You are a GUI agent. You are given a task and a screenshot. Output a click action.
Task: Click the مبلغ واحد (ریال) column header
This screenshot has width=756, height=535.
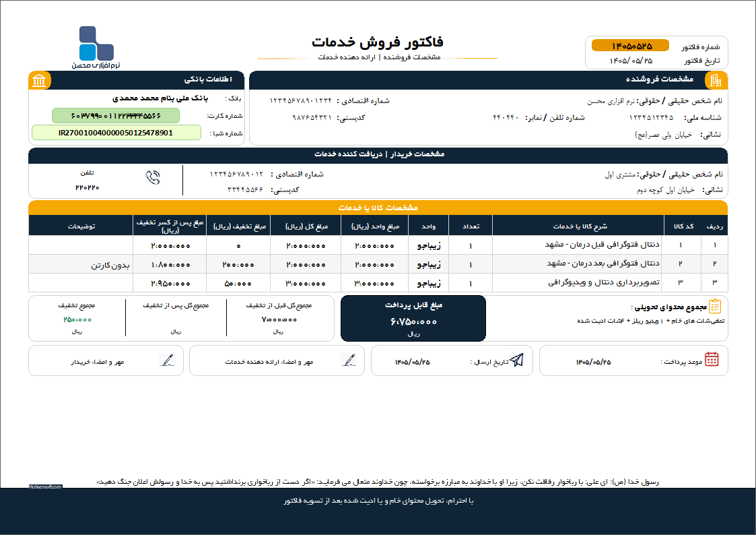coord(374,226)
